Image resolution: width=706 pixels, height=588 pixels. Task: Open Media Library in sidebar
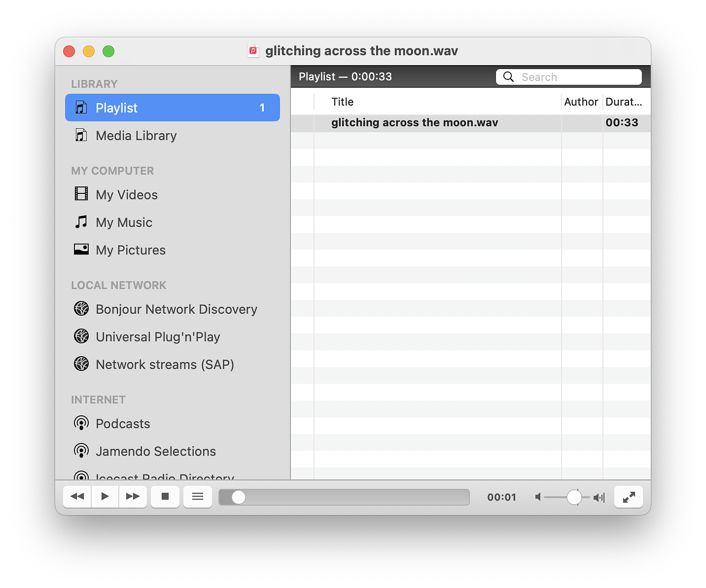coord(136,136)
